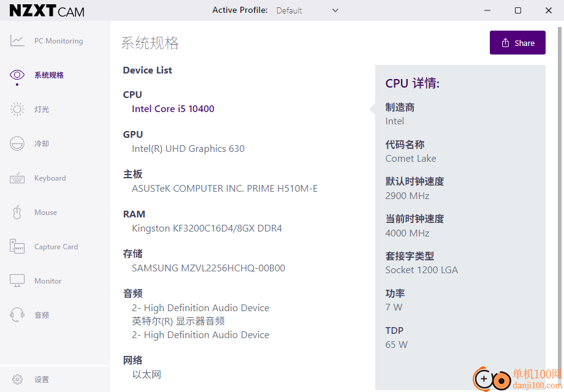Maximize the NZXT CAM window

coord(518,10)
